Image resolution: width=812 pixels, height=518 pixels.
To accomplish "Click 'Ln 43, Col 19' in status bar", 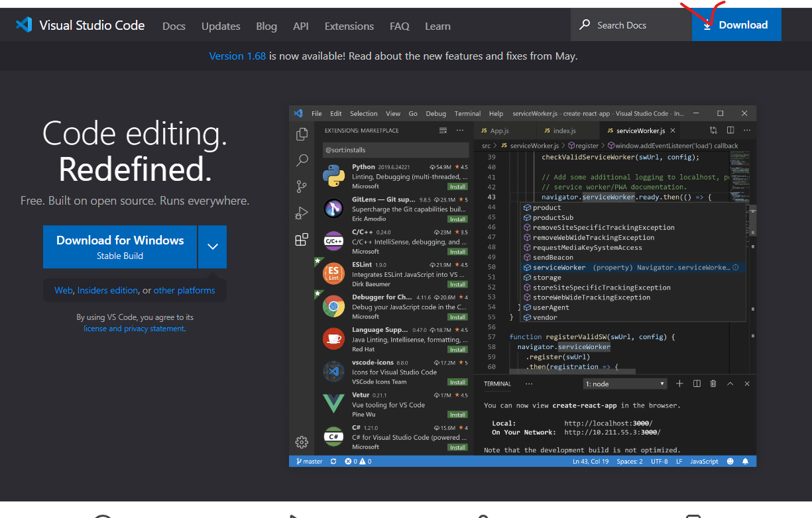I will pos(591,461).
